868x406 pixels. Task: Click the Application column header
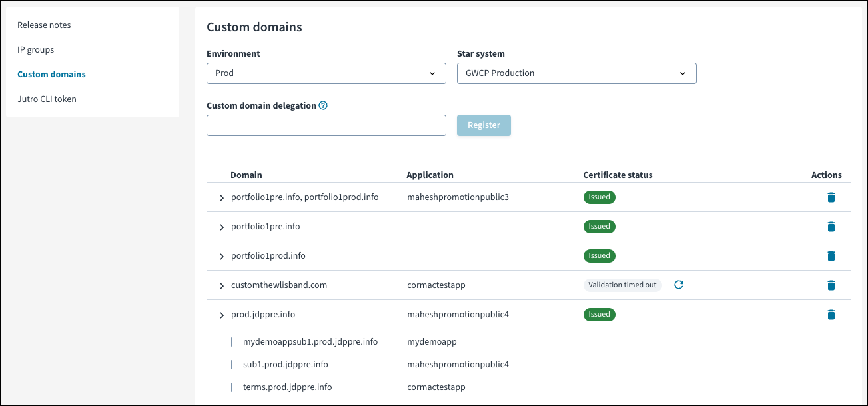click(x=430, y=175)
